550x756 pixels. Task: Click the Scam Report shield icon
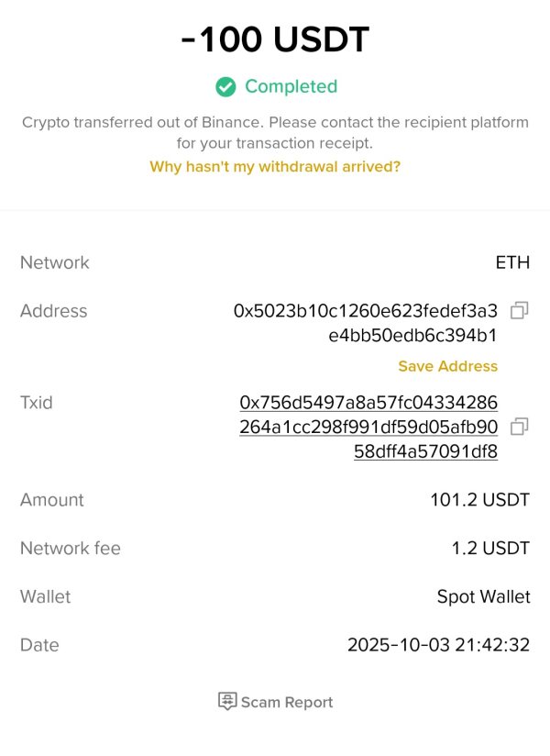pyautogui.click(x=227, y=702)
